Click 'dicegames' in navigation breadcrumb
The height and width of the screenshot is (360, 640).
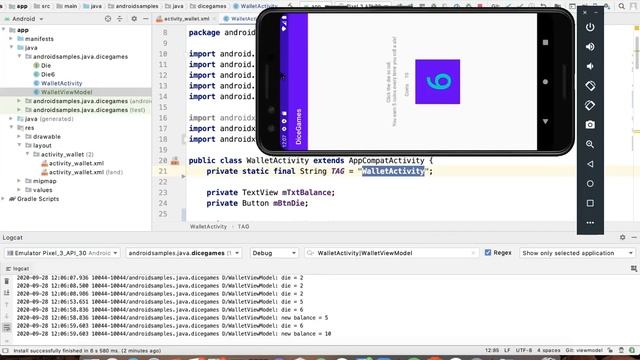[208, 7]
